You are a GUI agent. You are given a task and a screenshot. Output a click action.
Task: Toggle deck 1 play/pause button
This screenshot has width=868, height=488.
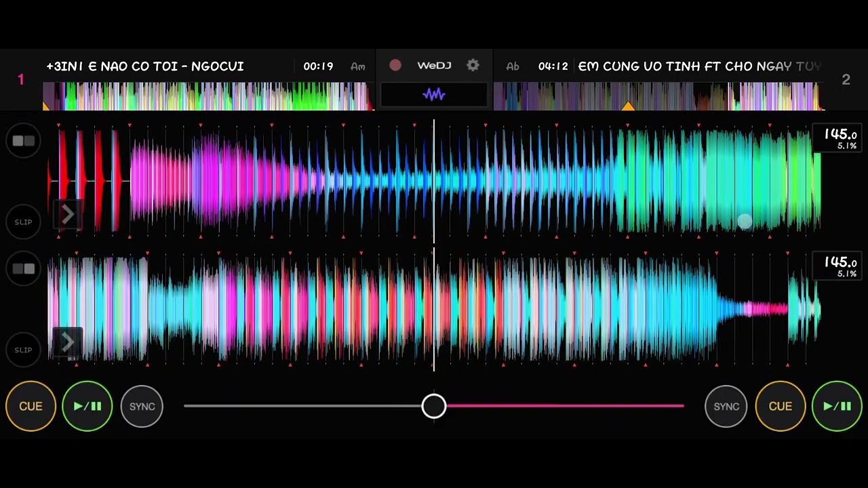87,406
